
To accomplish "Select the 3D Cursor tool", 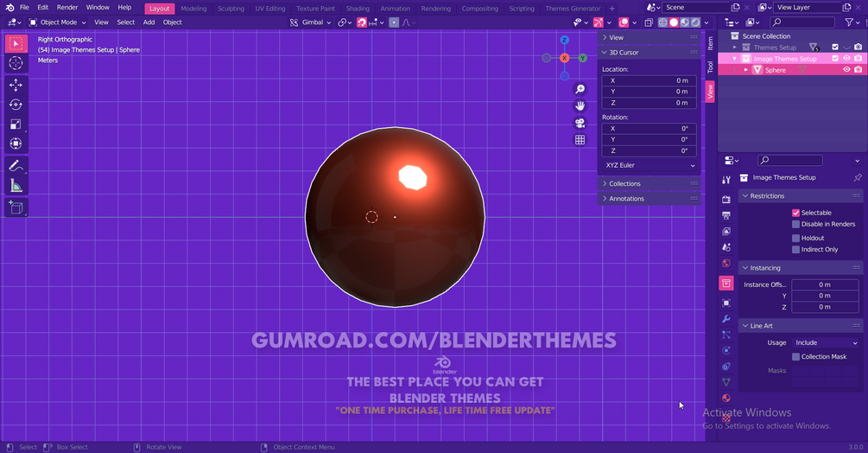I will point(16,63).
